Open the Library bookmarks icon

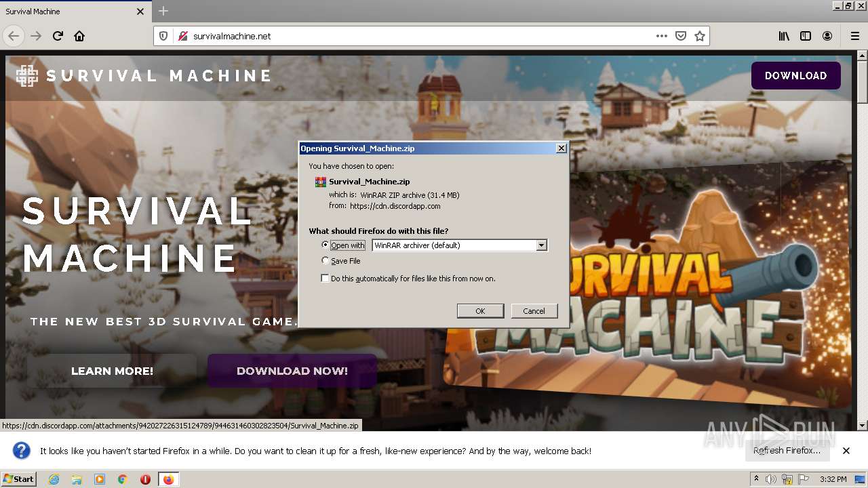click(784, 36)
